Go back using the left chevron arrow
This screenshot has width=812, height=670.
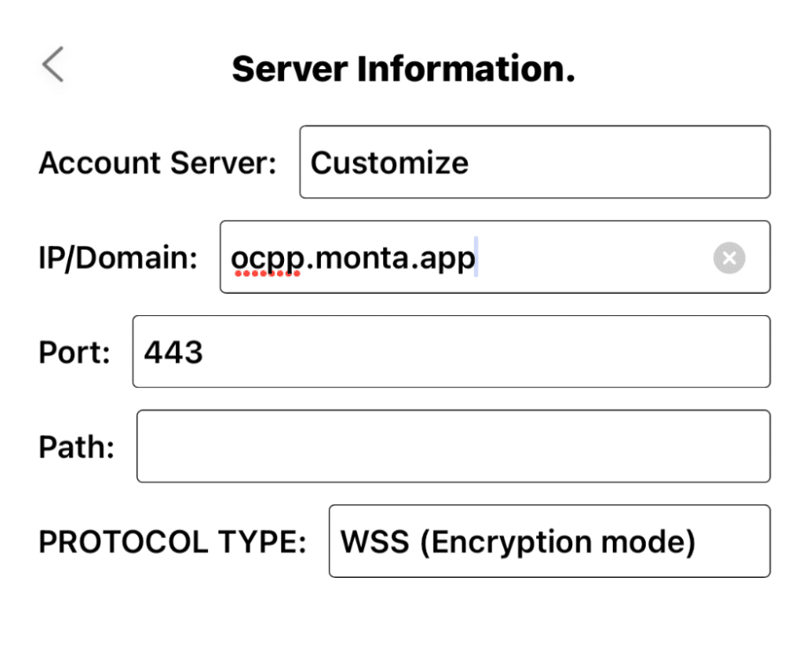(53, 65)
